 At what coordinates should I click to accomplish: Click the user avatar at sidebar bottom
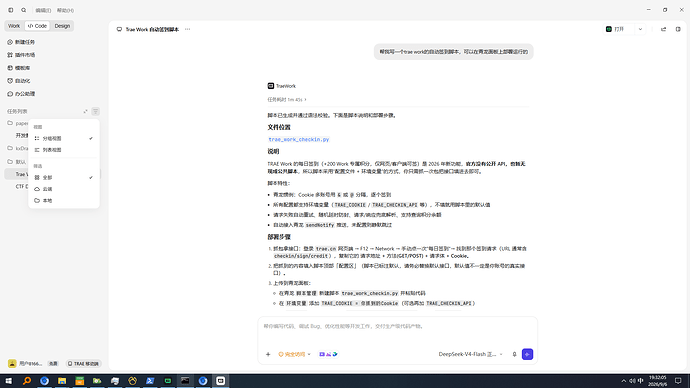[x=12, y=363]
